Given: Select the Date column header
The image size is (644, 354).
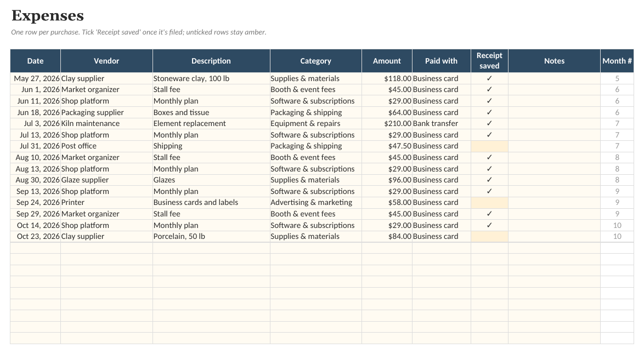Looking at the screenshot, I should pyautogui.click(x=35, y=61).
